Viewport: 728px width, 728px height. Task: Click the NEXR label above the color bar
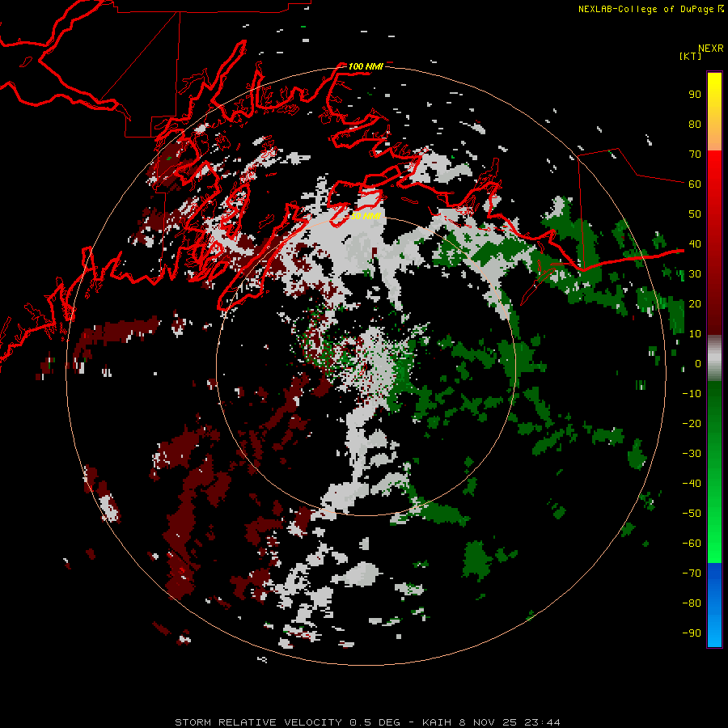[710, 49]
